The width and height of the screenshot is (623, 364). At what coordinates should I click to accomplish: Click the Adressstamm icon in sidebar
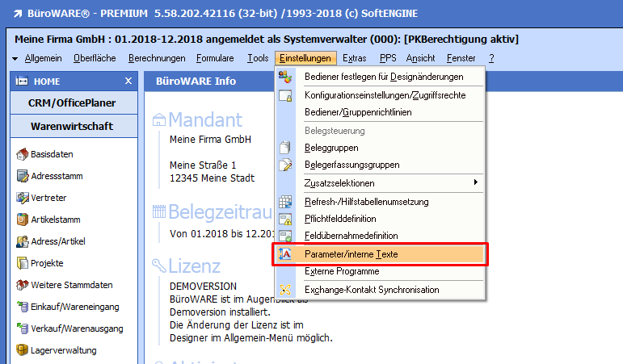pyautogui.click(x=22, y=176)
